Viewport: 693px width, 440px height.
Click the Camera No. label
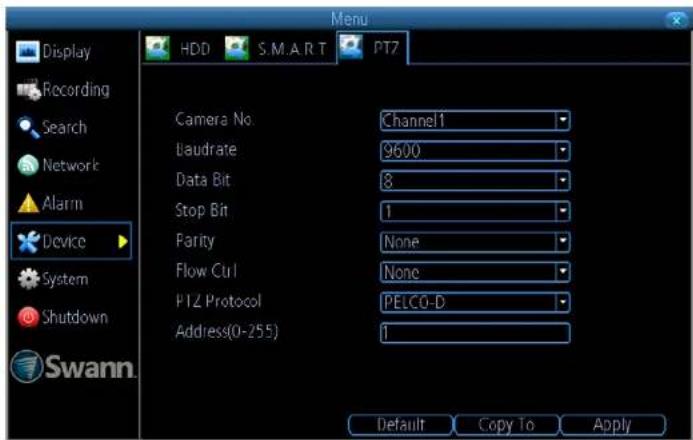pos(214,119)
